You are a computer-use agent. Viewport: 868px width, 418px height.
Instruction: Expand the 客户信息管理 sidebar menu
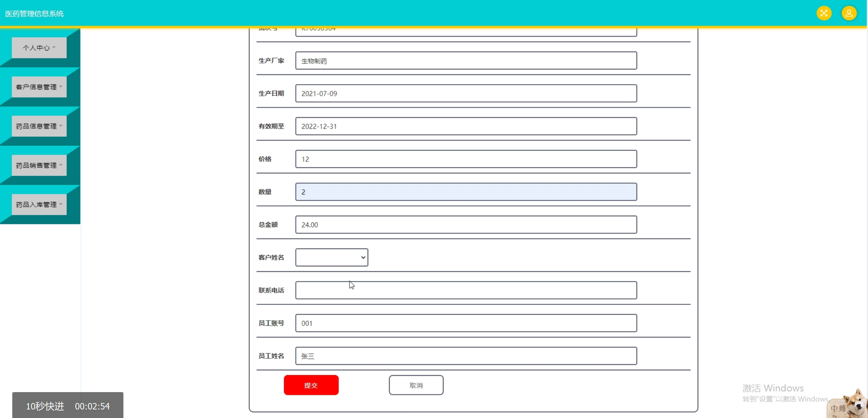(x=39, y=87)
